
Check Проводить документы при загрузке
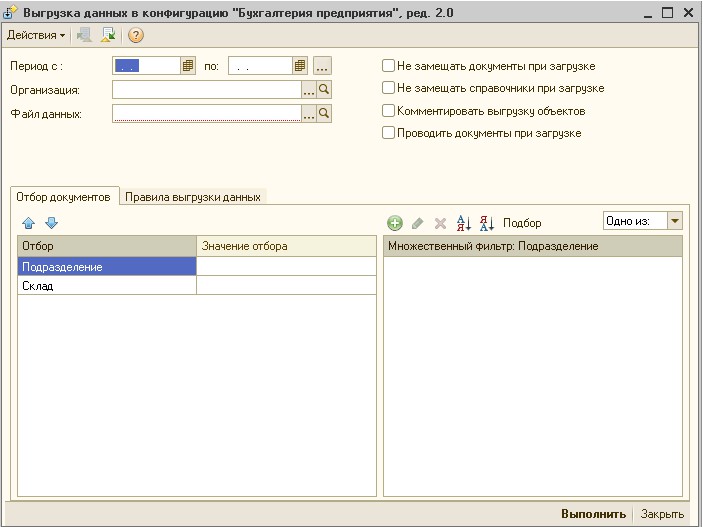(388, 133)
